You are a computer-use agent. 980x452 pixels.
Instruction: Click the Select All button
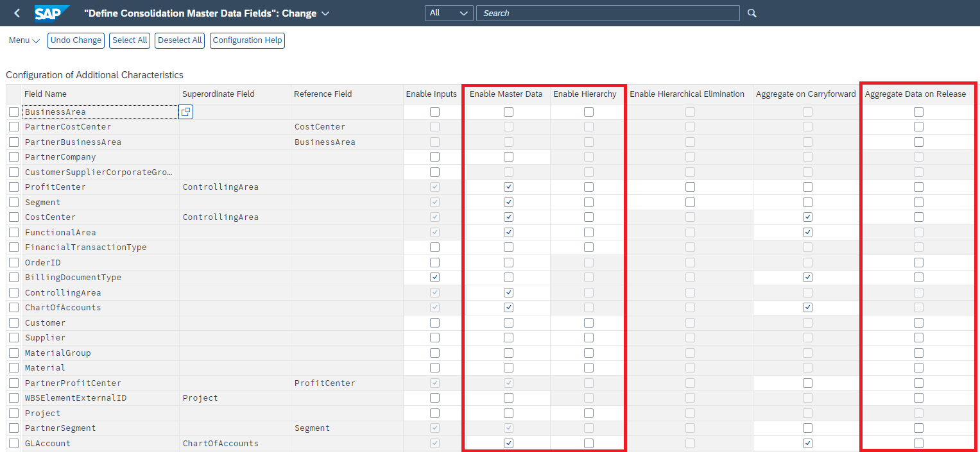130,40
